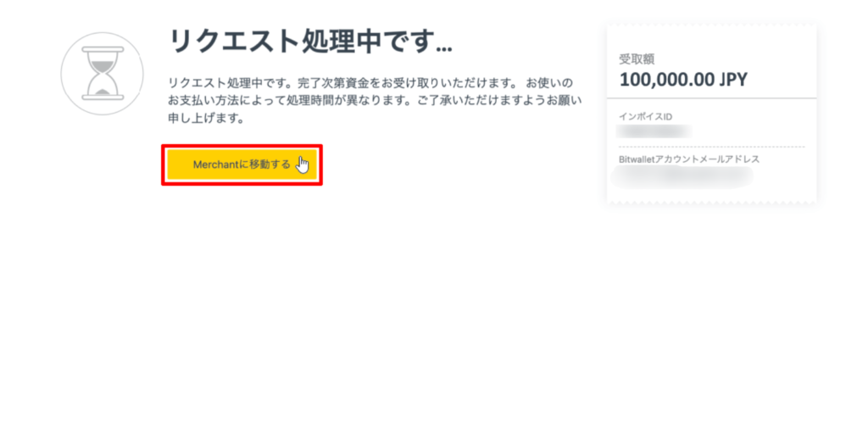Image resolution: width=868 pixels, height=435 pixels.
Task: Click the Bitwalletアカウントメールアドレス label
Action: pyautogui.click(x=689, y=159)
